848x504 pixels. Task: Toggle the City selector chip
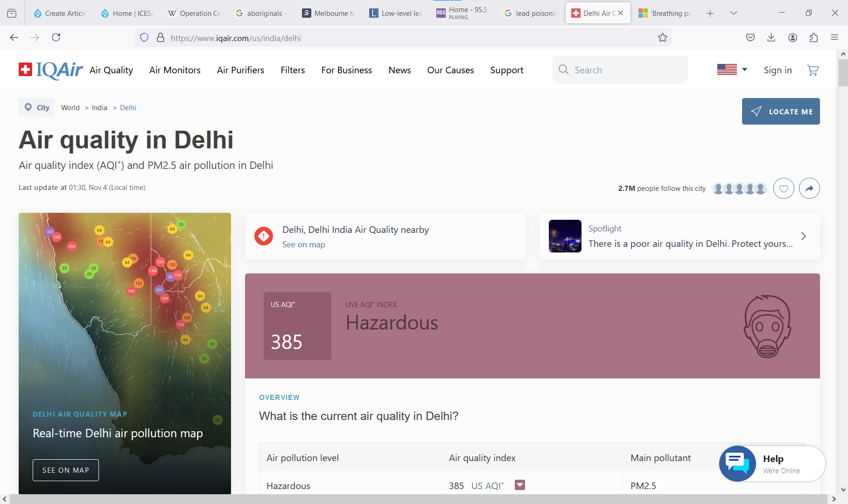click(x=37, y=107)
